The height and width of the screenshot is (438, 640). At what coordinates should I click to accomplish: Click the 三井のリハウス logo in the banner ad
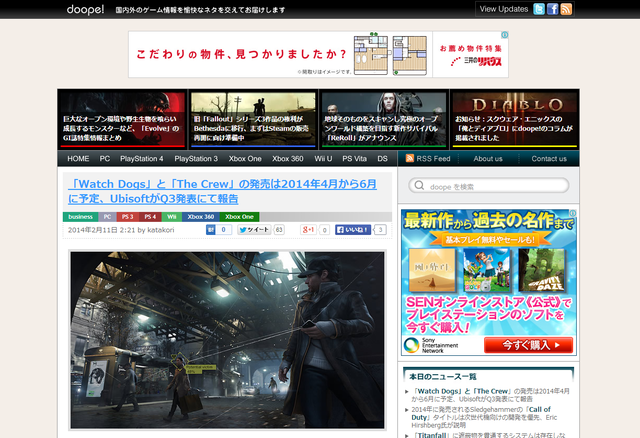click(476, 61)
